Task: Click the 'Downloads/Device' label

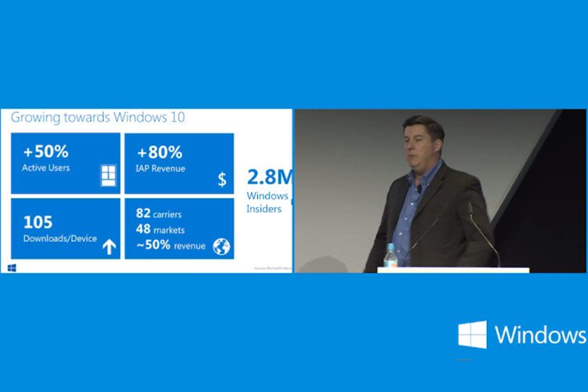Action: coord(60,238)
